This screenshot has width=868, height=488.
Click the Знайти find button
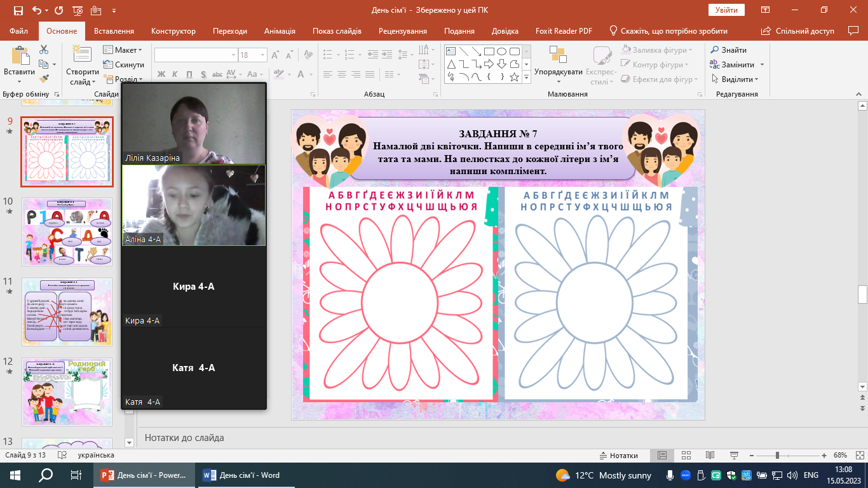click(729, 50)
